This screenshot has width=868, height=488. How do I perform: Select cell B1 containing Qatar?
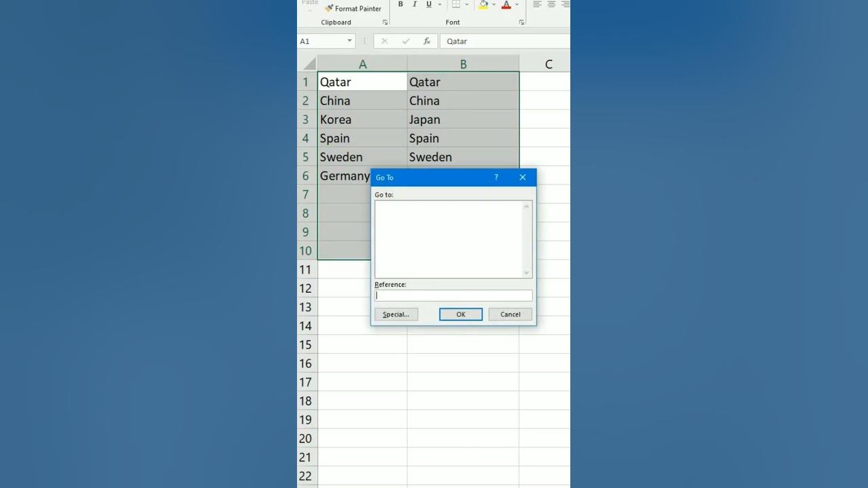click(463, 81)
